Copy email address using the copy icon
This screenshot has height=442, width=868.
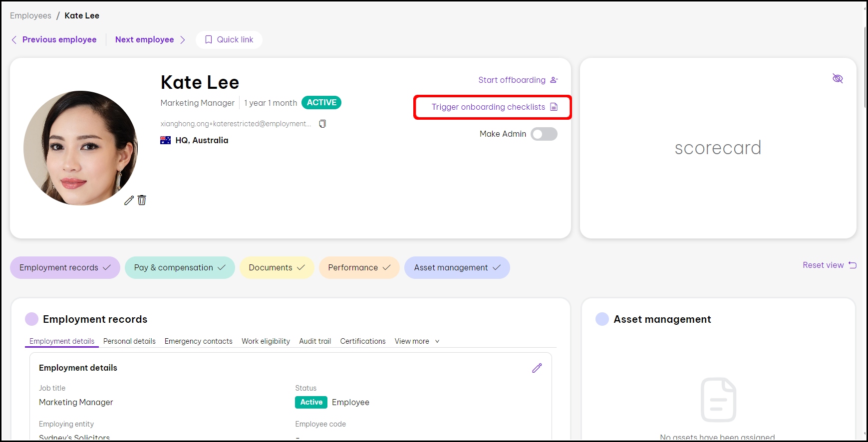(x=322, y=124)
